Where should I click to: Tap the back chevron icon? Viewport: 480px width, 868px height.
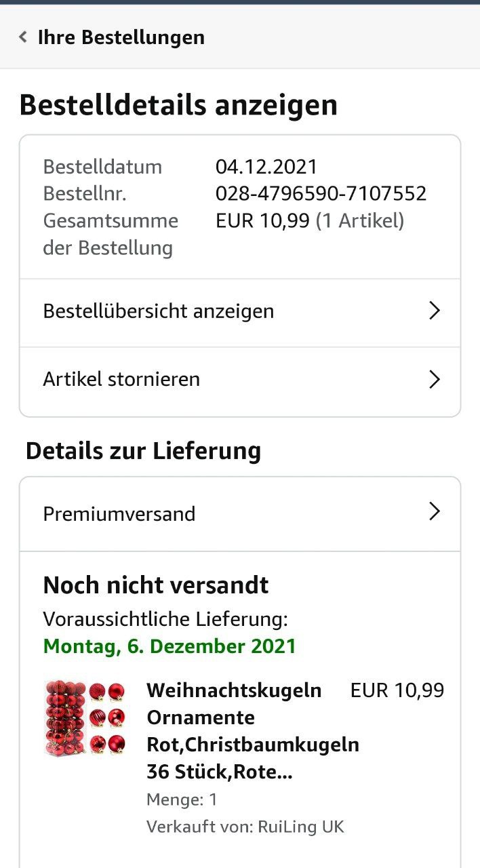coord(23,37)
